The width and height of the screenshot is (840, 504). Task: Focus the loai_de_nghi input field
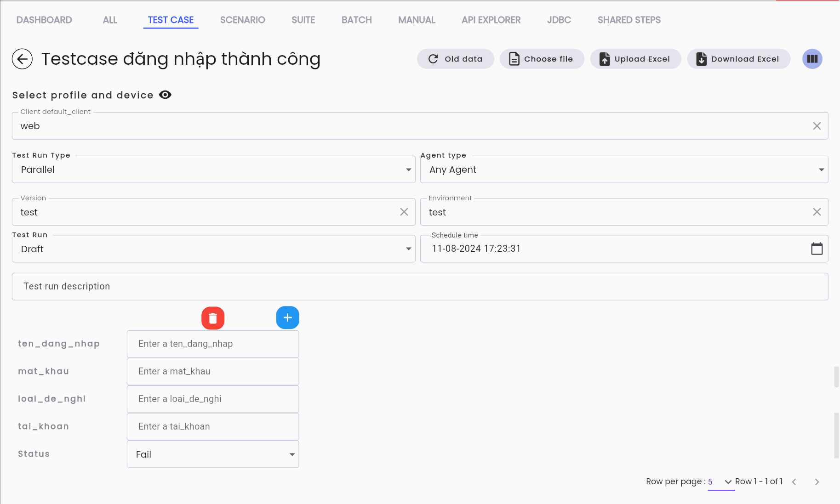213,399
